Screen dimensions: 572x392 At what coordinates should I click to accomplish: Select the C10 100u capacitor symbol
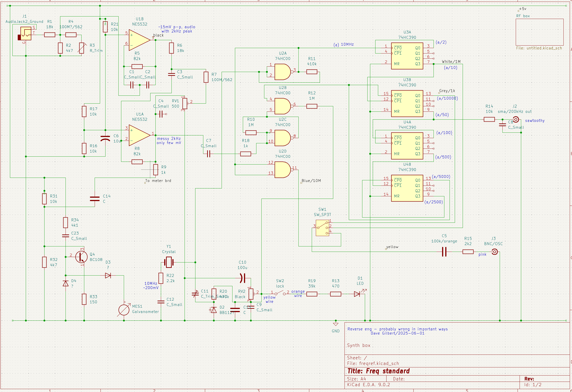243,278
